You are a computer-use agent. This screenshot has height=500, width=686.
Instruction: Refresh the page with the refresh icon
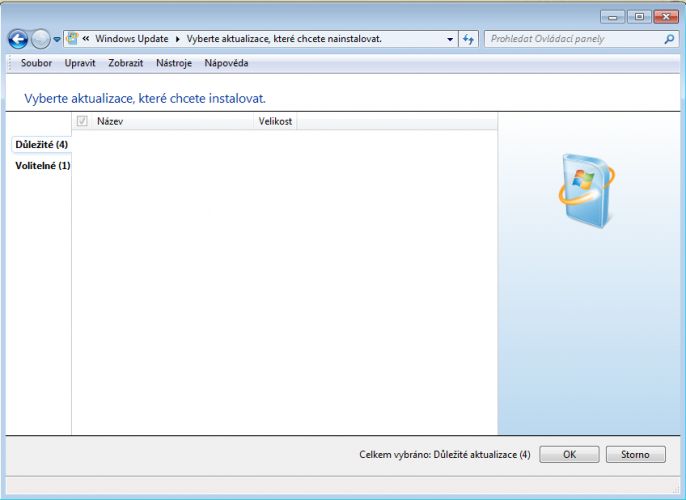[468, 39]
